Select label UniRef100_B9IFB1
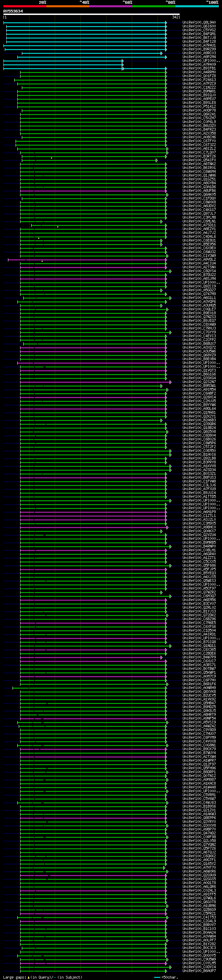Screen dimensions: 222x980 pyautogui.click(x=199, y=68)
